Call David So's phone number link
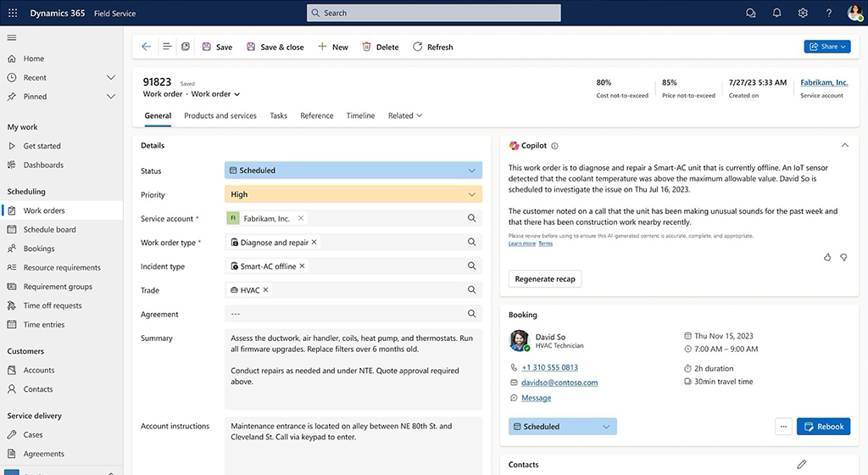The height and width of the screenshot is (475, 868). pos(549,367)
